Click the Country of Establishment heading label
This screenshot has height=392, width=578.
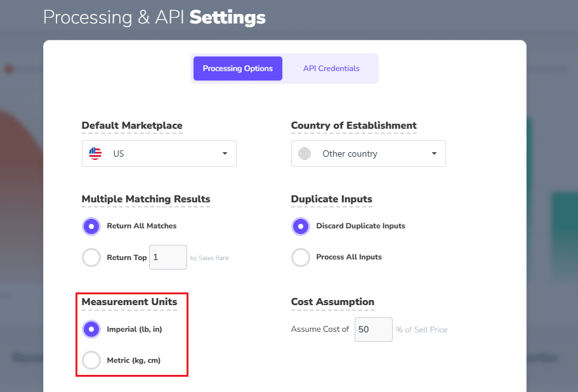[353, 126]
